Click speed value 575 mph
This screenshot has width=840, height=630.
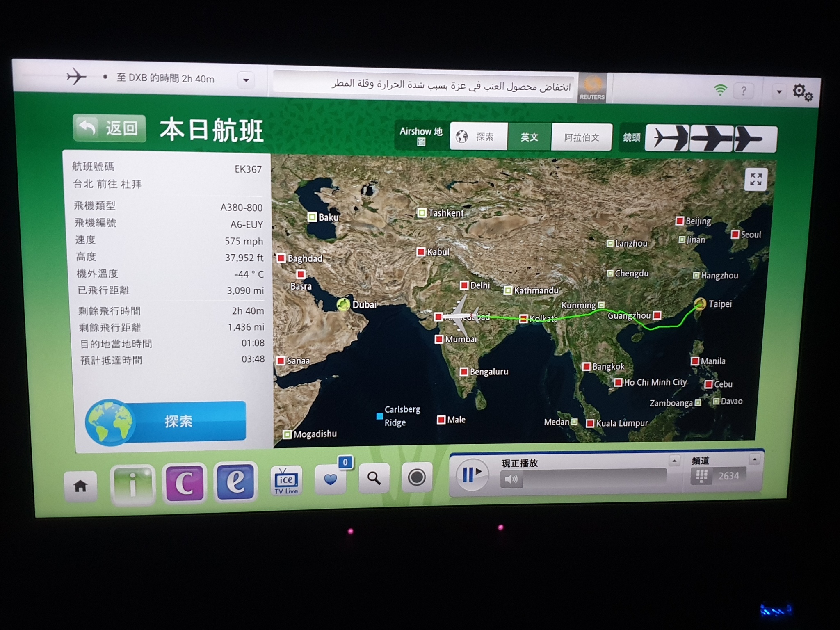click(x=244, y=241)
